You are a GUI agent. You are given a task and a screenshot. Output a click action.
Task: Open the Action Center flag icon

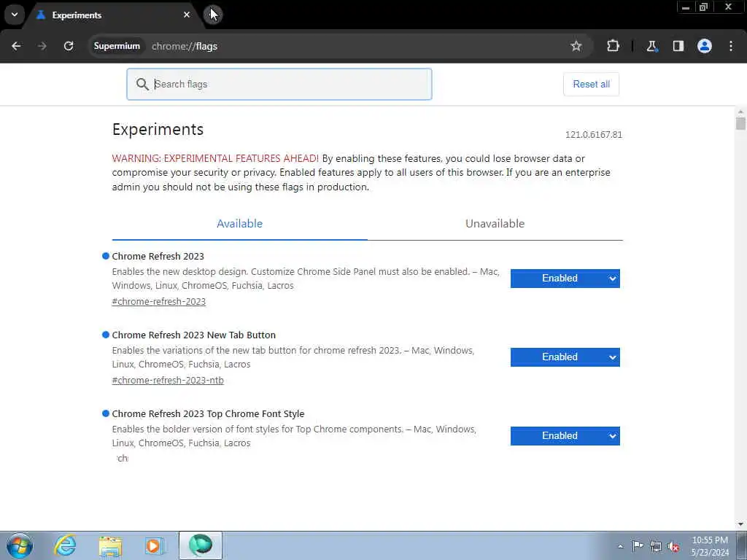coord(638,545)
